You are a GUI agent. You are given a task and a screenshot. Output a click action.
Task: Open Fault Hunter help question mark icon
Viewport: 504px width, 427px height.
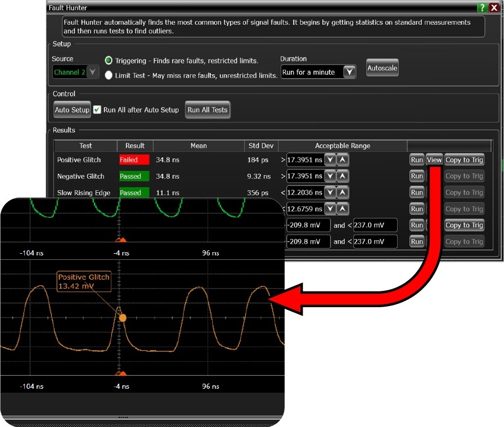pyautogui.click(x=482, y=8)
